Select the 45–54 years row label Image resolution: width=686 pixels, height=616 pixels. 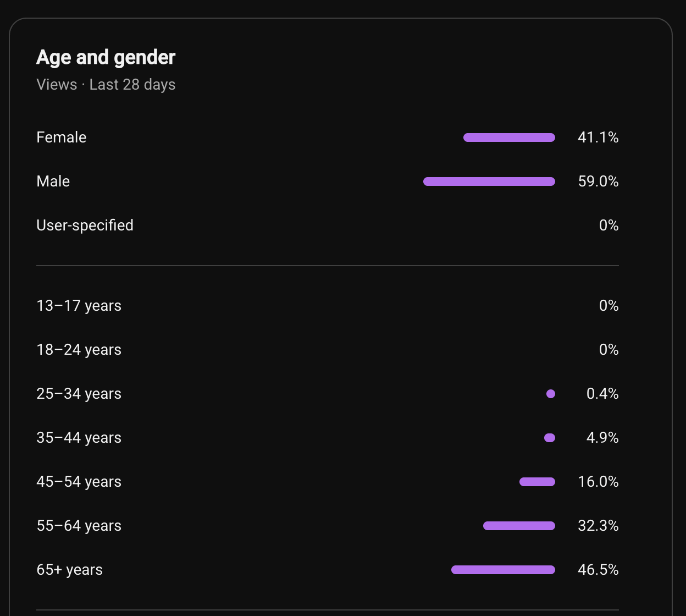(x=79, y=482)
